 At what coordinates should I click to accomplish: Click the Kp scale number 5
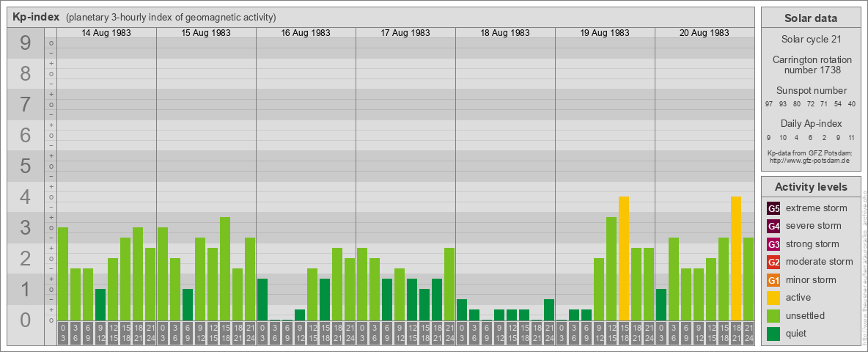point(26,166)
